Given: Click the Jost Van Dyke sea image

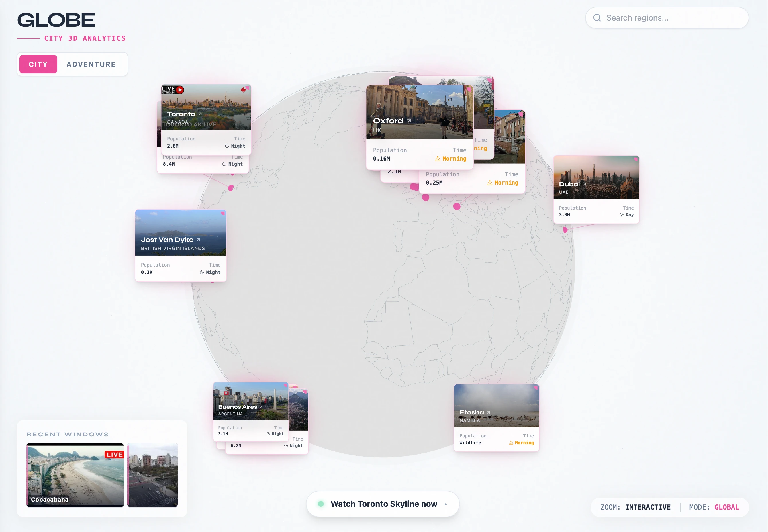Looking at the screenshot, I should pos(181,233).
